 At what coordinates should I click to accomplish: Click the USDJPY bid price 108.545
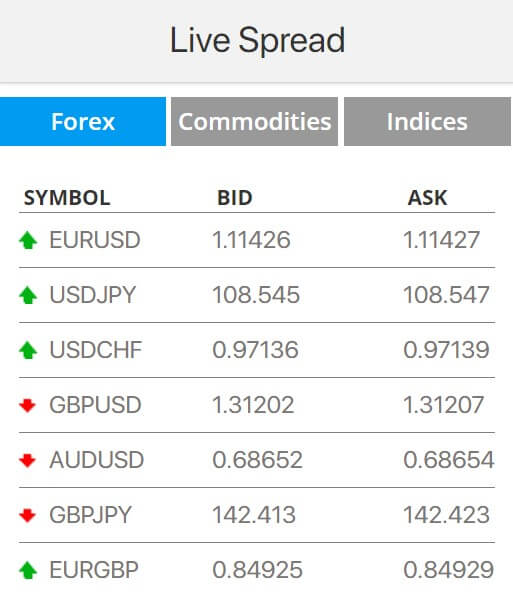click(256, 295)
